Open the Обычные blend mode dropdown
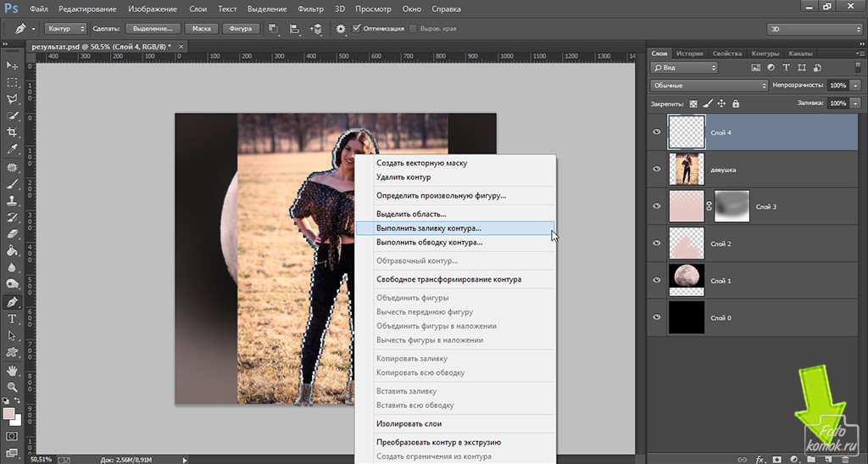 tap(709, 86)
